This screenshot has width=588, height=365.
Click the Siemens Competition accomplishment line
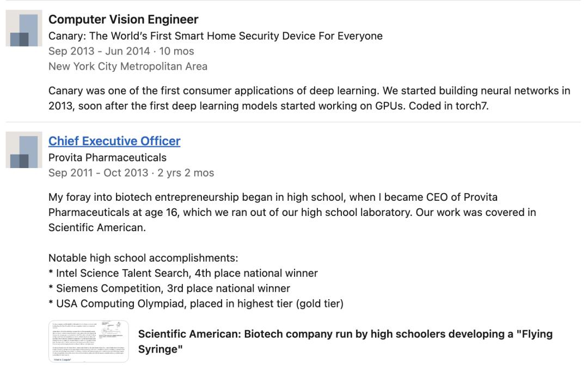[x=169, y=288]
